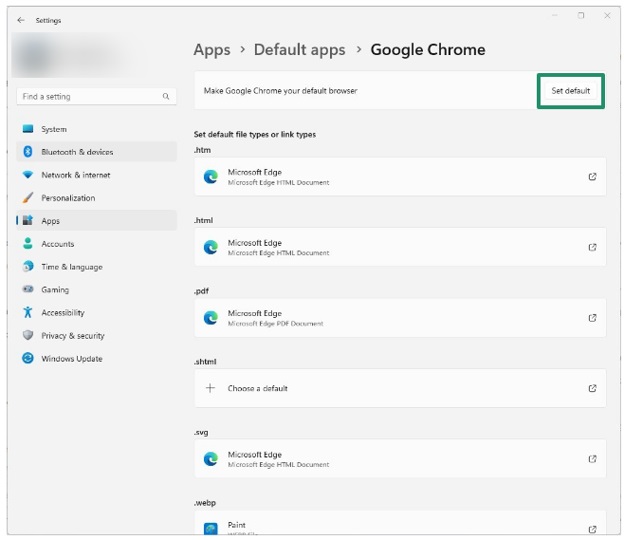Click the Google Chrome page title
The image size is (624, 540).
click(428, 50)
